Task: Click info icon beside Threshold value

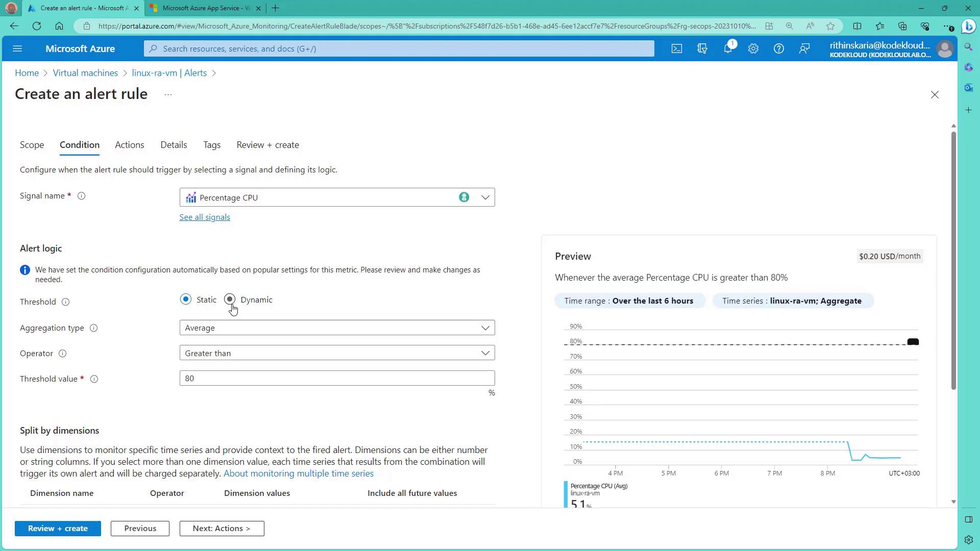Action: (x=94, y=379)
